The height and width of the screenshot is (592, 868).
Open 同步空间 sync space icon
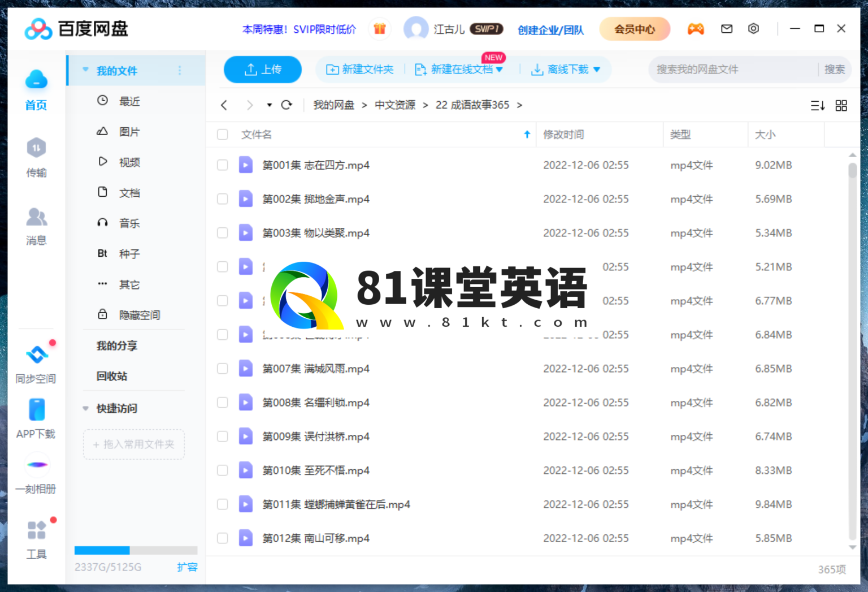pyautogui.click(x=36, y=355)
